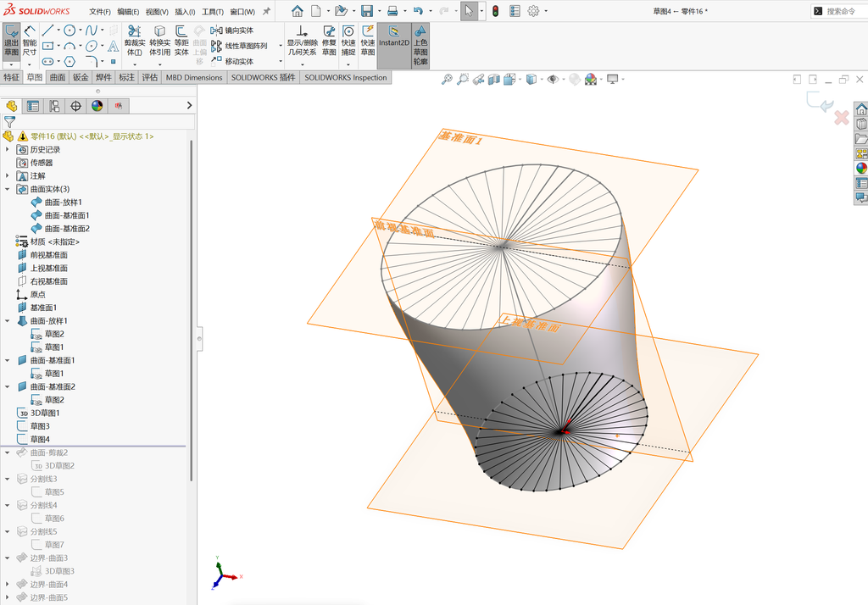Click Edit Appearance color sphere in view toolbar
Viewport: 868px width, 605px height.
(591, 79)
